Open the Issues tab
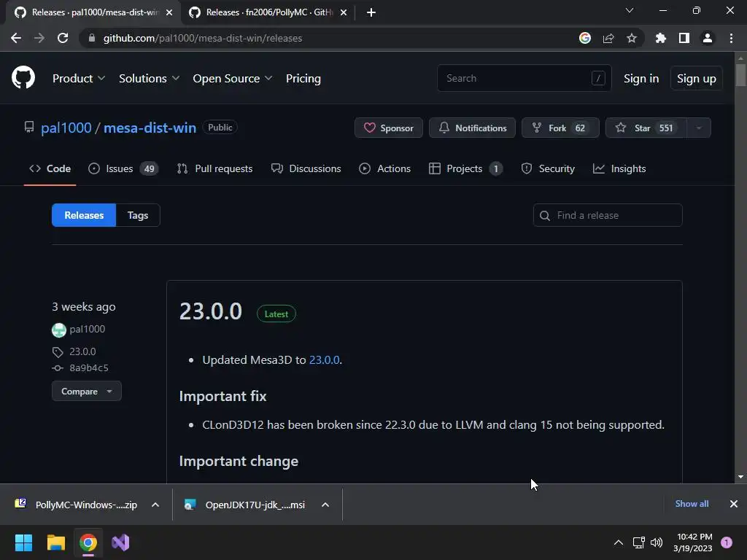 123,168
